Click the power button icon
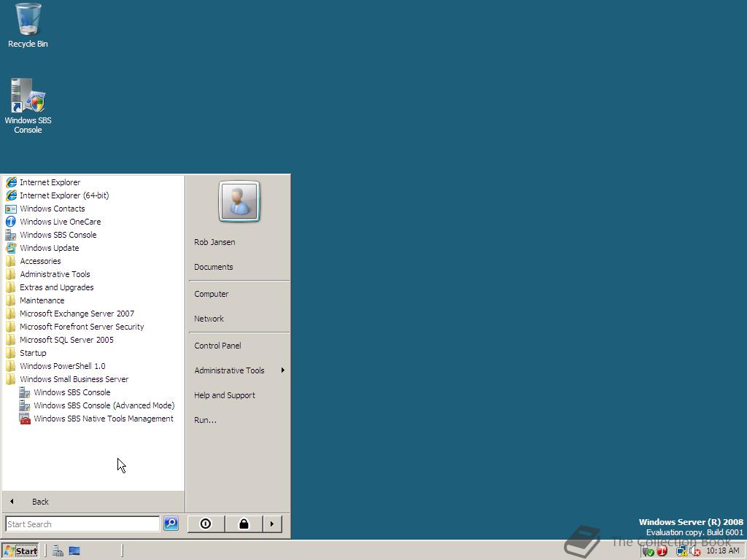The image size is (747, 560). click(x=206, y=524)
